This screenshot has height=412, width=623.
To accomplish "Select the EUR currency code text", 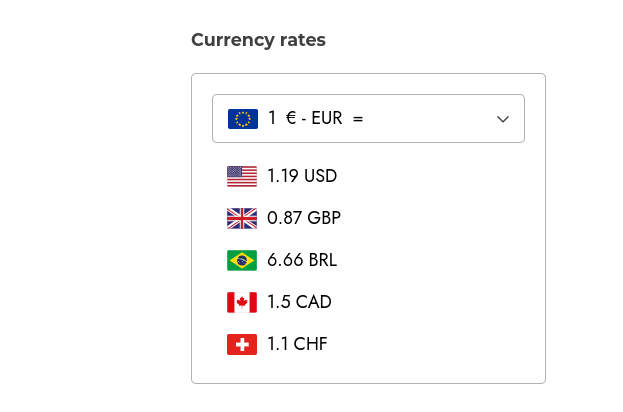I will pyautogui.click(x=327, y=118).
